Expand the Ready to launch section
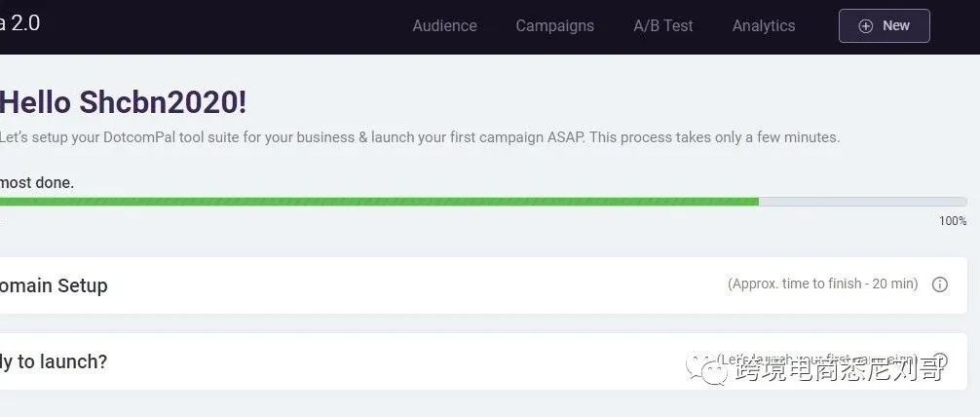980x417 pixels. pos(55,361)
